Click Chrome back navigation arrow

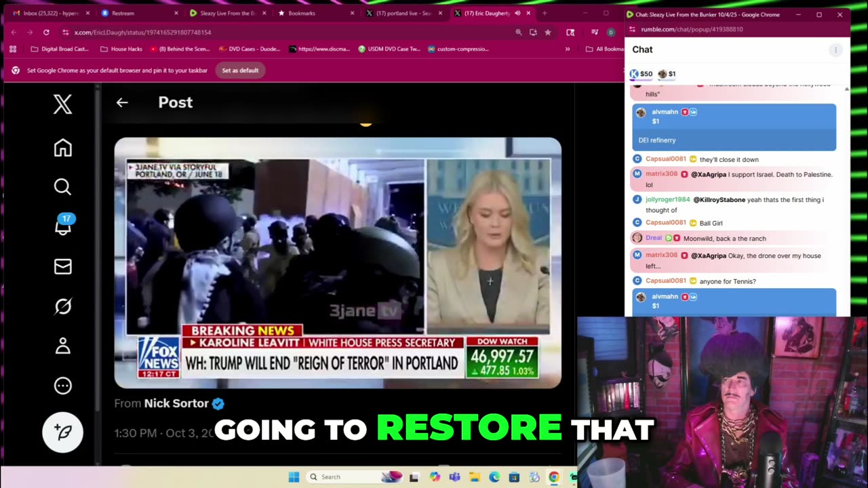click(14, 32)
